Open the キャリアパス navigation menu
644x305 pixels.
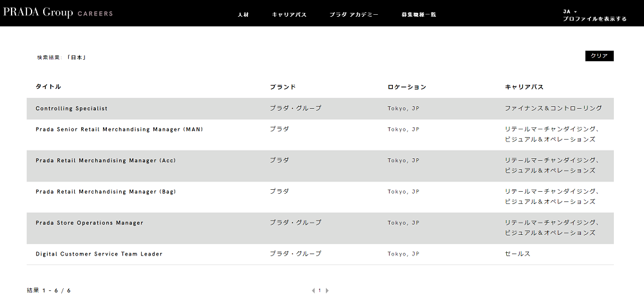(289, 14)
